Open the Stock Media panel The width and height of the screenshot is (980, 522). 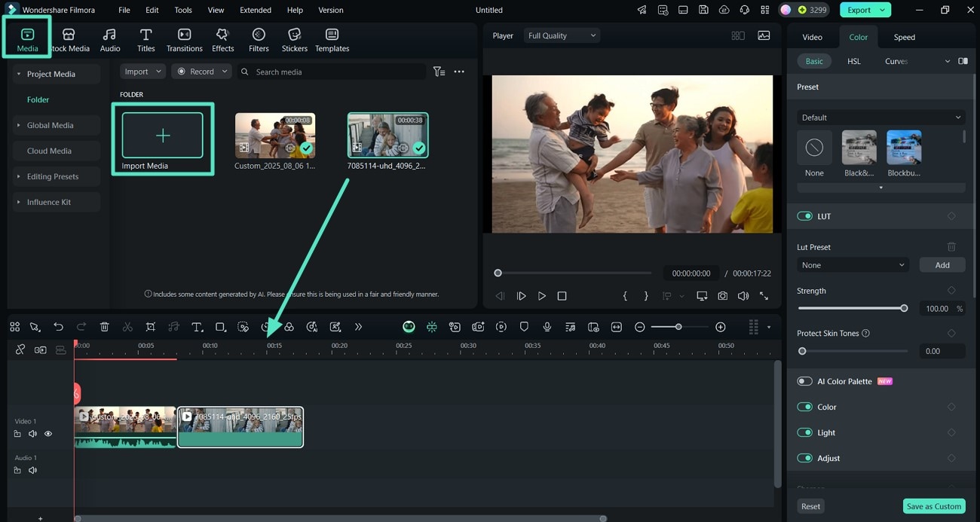coord(69,40)
